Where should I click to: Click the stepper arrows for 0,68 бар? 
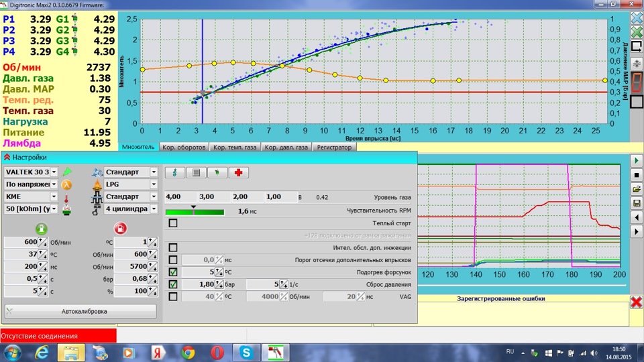152,279
